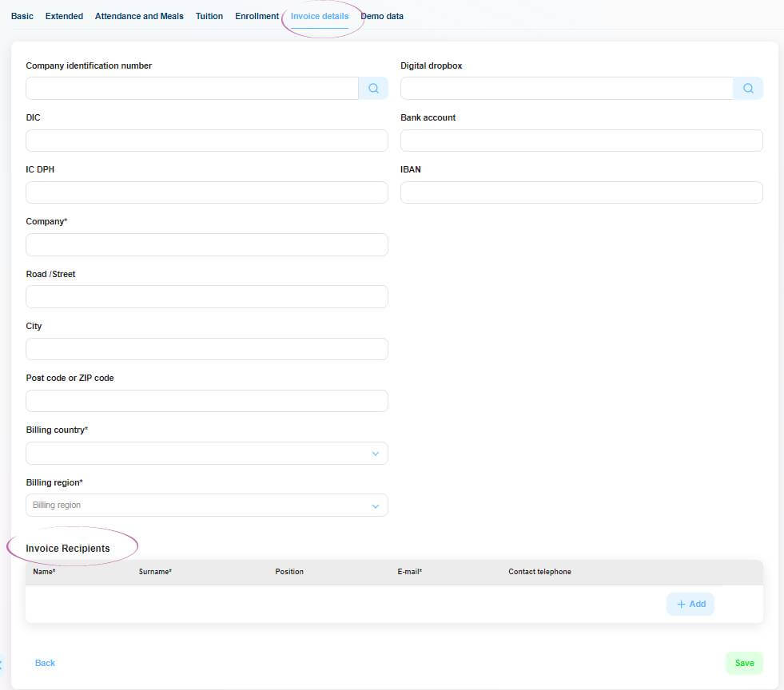Open the Billing country dropdown
The image size is (784, 690).
(x=206, y=453)
